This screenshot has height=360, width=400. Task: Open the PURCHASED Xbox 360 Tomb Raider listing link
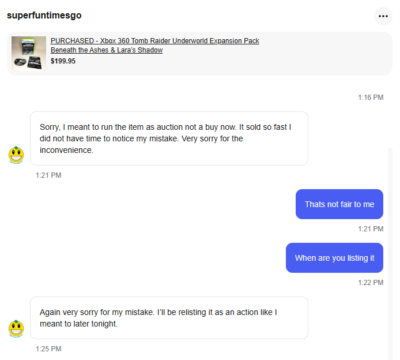[155, 41]
